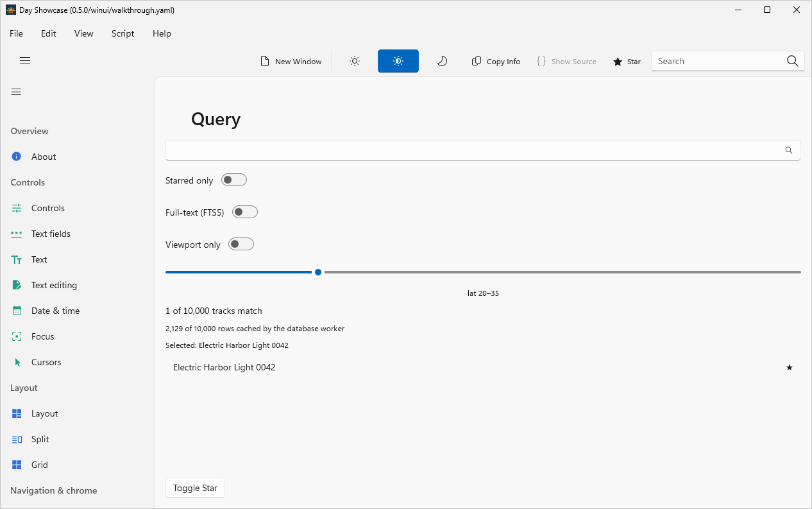Open the Text fields page

pyautogui.click(x=77, y=234)
